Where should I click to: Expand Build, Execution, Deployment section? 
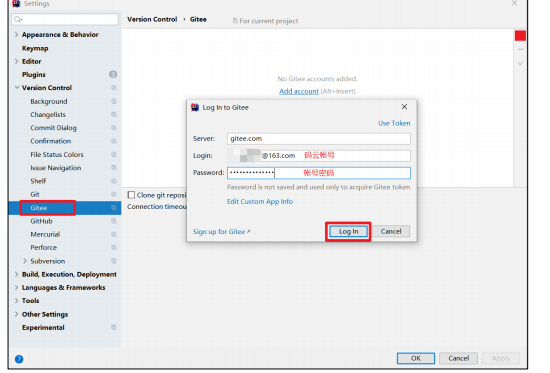(x=16, y=274)
